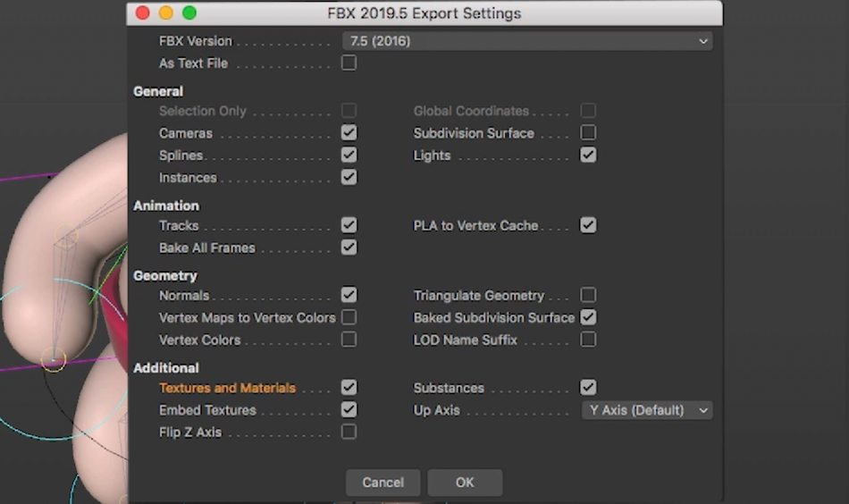
Task: Enable the Vertex Colors checkbox
Action: pos(349,340)
